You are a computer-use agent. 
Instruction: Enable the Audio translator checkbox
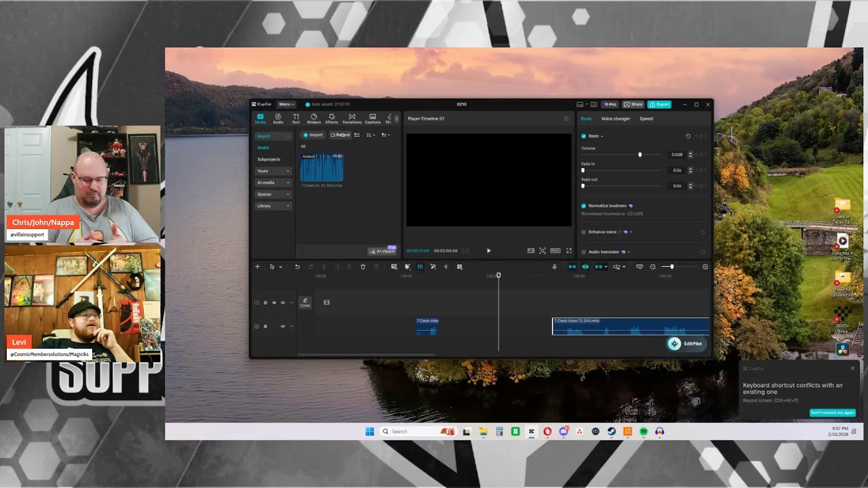583,252
